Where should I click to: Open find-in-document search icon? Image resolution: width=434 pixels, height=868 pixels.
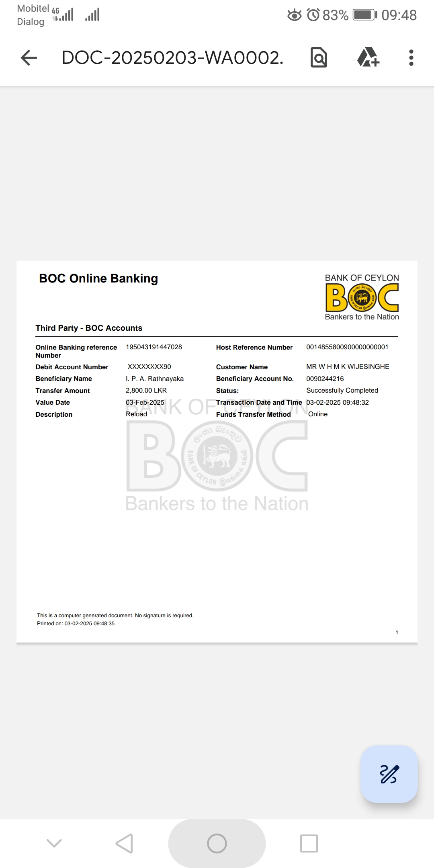click(319, 58)
